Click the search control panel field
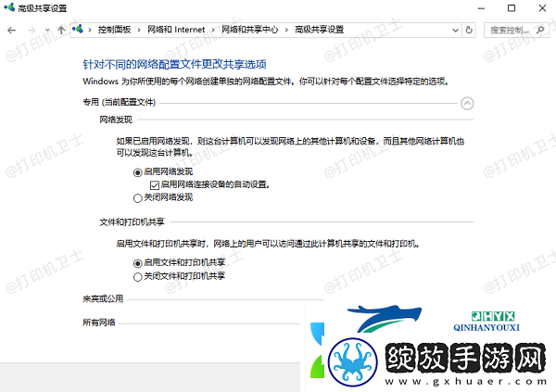This screenshot has width=556, height=392. coord(516,31)
